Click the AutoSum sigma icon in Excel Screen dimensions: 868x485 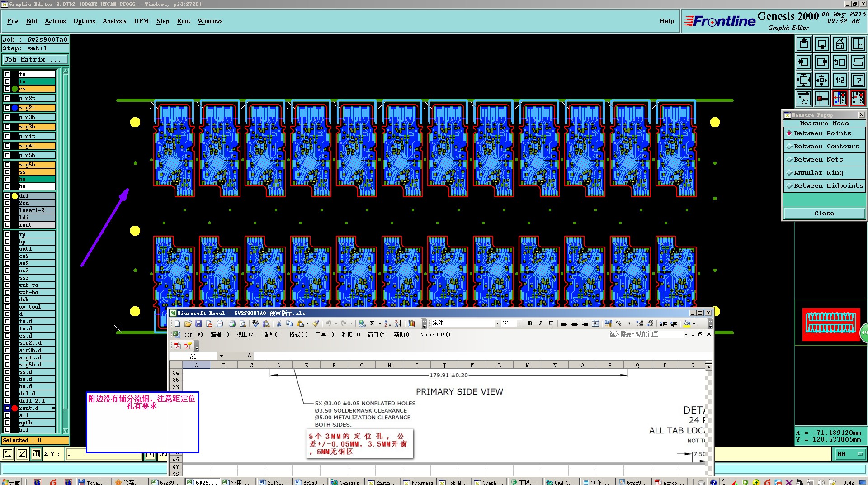[372, 323]
